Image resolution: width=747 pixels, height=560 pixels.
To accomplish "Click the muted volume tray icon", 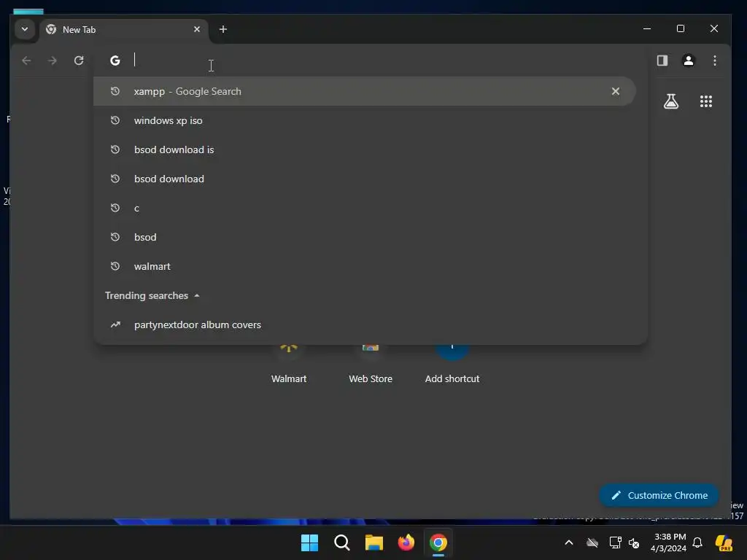I will 634,542.
